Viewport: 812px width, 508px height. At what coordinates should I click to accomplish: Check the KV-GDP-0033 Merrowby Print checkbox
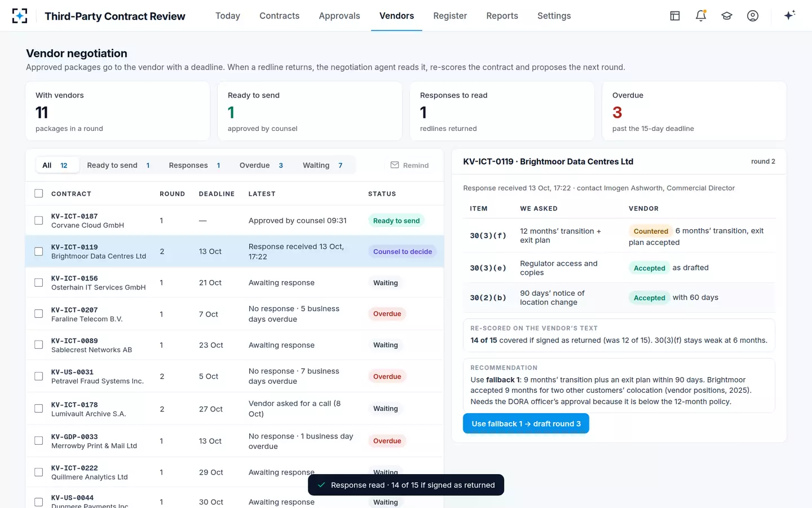[x=39, y=441]
